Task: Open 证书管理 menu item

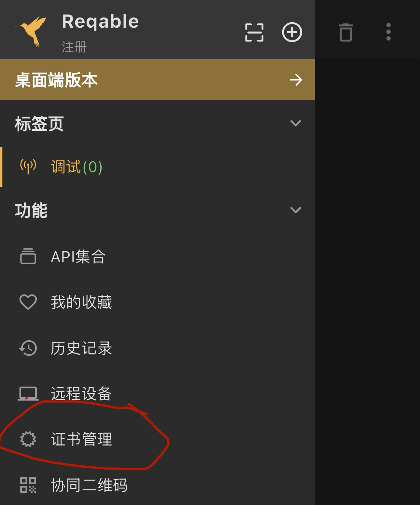Action: click(x=158, y=439)
